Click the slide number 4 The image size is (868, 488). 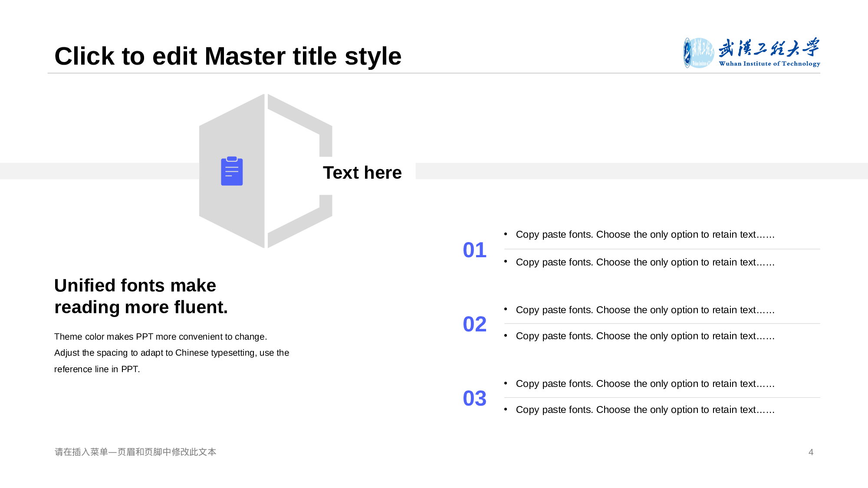pyautogui.click(x=811, y=452)
